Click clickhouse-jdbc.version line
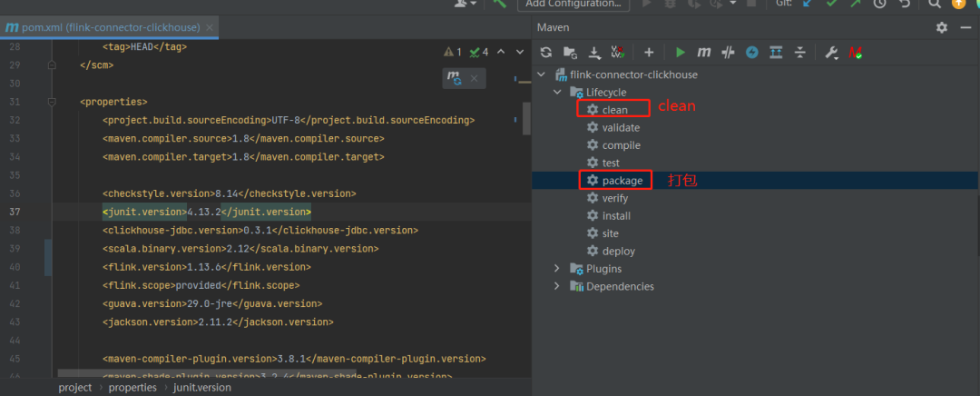Viewport: 980px width, 396px height. pyautogui.click(x=260, y=230)
